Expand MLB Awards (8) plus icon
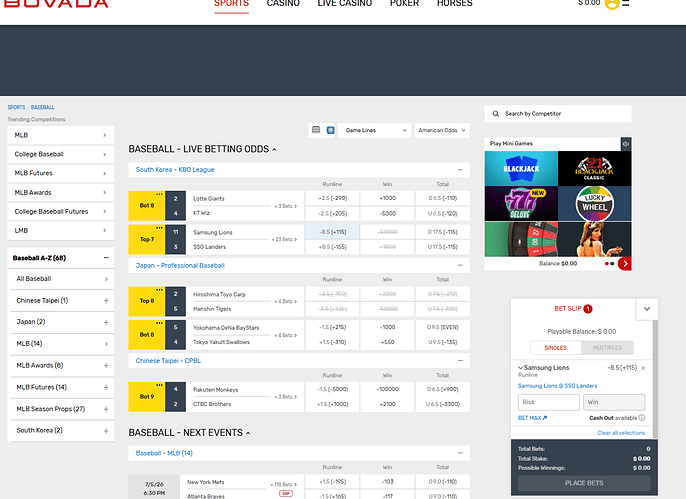The image size is (686, 499). click(106, 366)
